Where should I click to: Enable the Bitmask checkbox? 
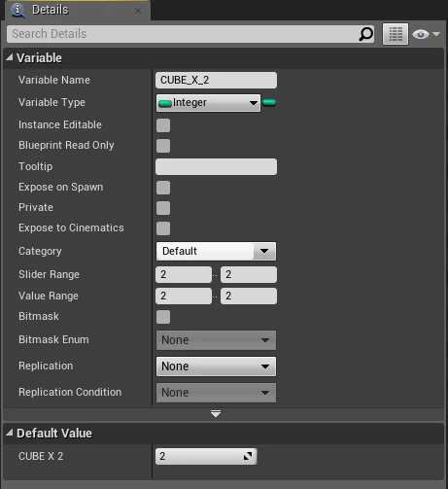point(163,317)
